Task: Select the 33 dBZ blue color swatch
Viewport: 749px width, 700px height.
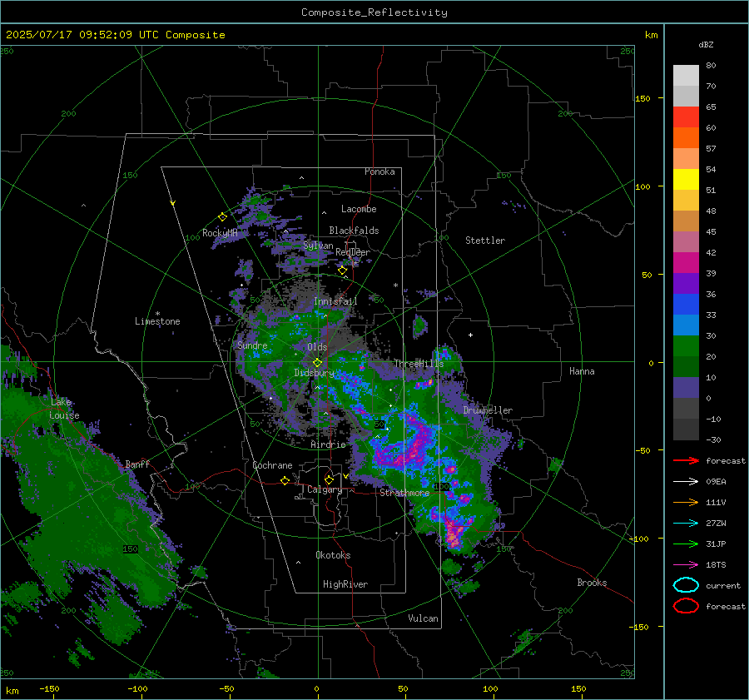Action: pos(686,325)
